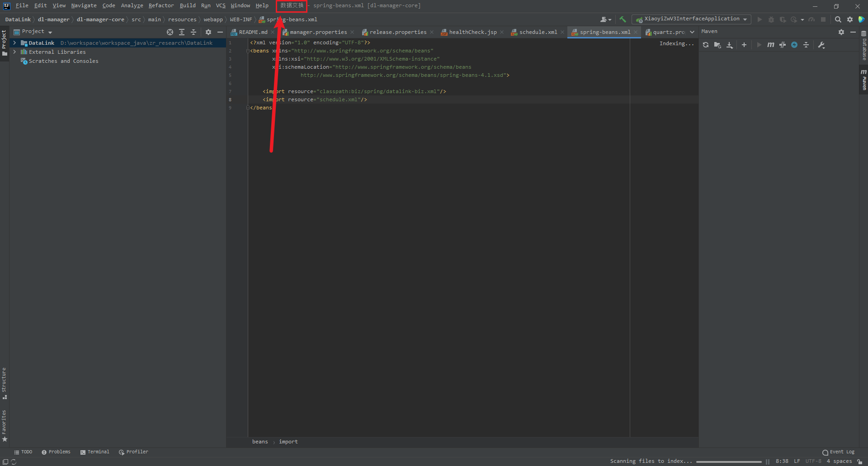Switch to healthCheck.jsp tab
This screenshot has height=466, width=868.
(x=473, y=32)
